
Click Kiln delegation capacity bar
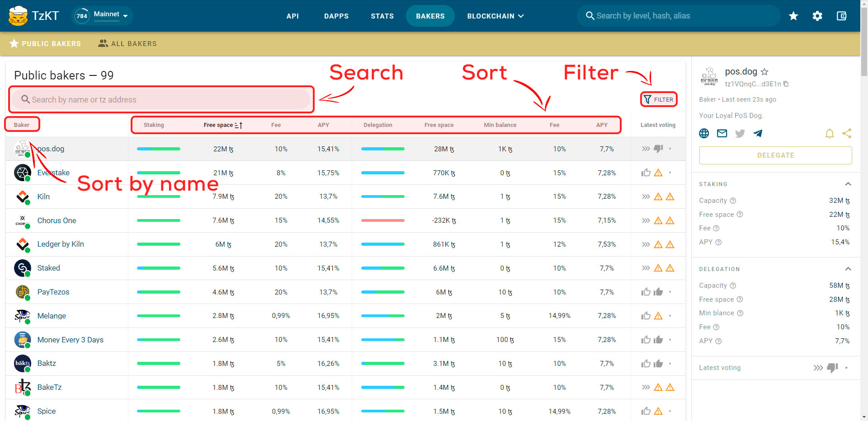383,196
